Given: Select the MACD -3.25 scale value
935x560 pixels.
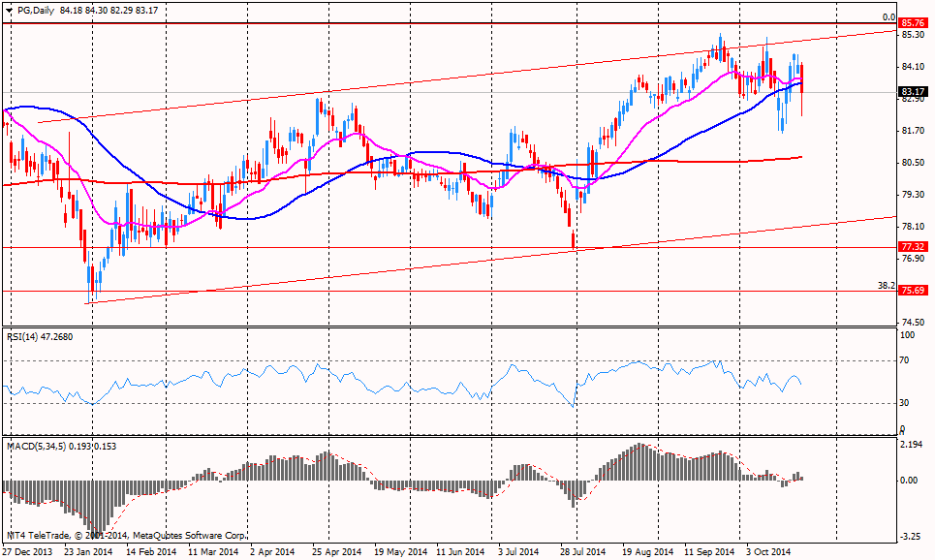Looking at the screenshot, I should tap(911, 536).
